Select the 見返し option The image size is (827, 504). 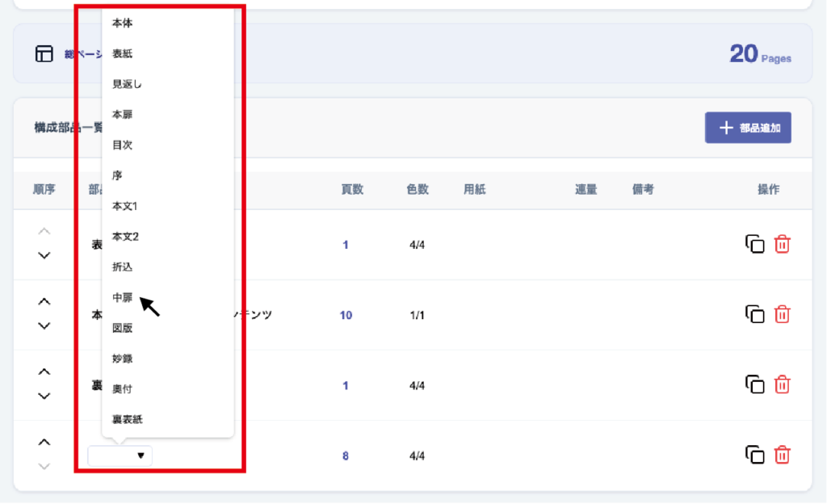128,84
